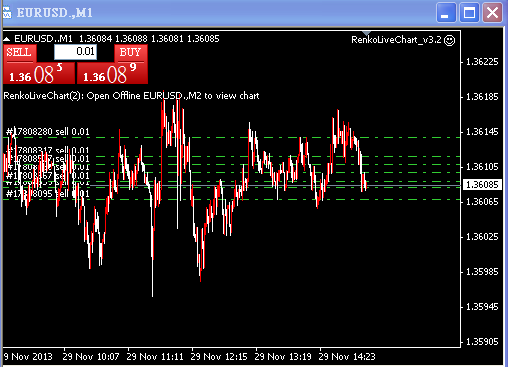
Task: Click the EURUSD.,M1 window title text
Action: 55,13
